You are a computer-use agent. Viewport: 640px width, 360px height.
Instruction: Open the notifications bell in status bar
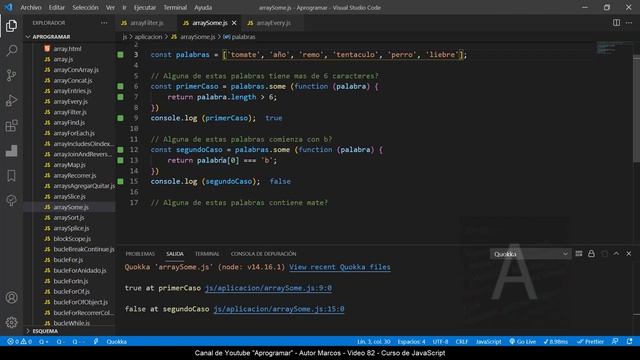pyautogui.click(x=630, y=342)
